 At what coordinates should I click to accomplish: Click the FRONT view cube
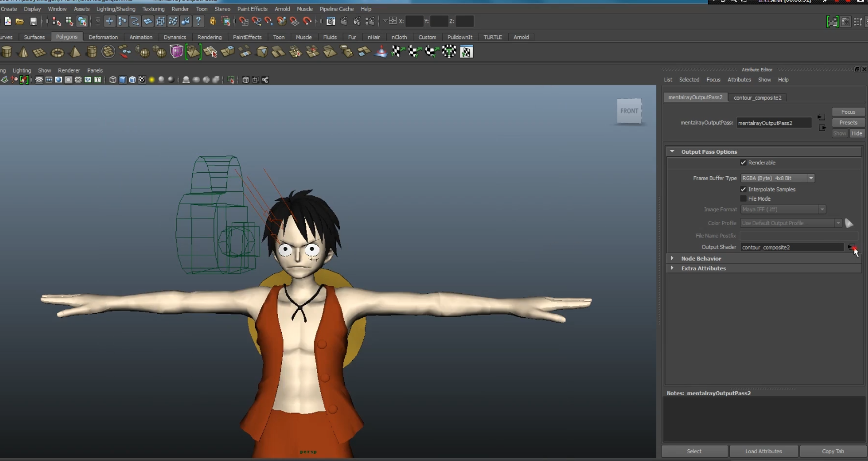tap(630, 111)
